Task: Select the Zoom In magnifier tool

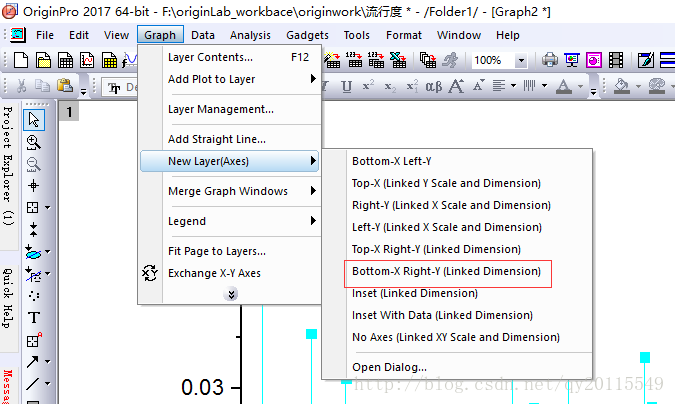Action: pyautogui.click(x=34, y=142)
